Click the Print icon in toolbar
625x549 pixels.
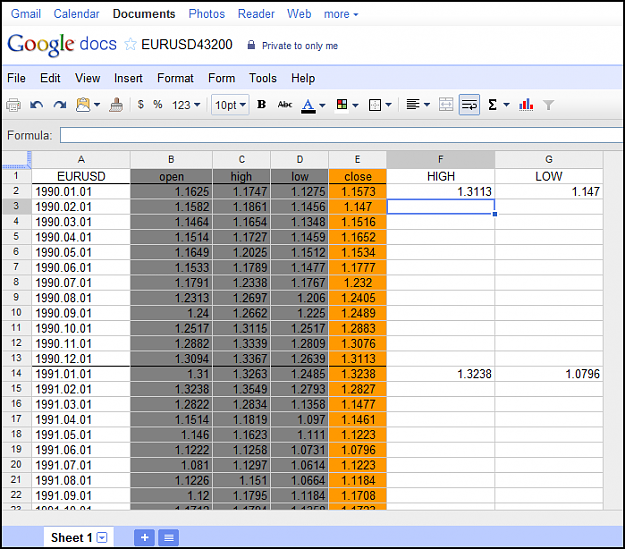tap(14, 105)
